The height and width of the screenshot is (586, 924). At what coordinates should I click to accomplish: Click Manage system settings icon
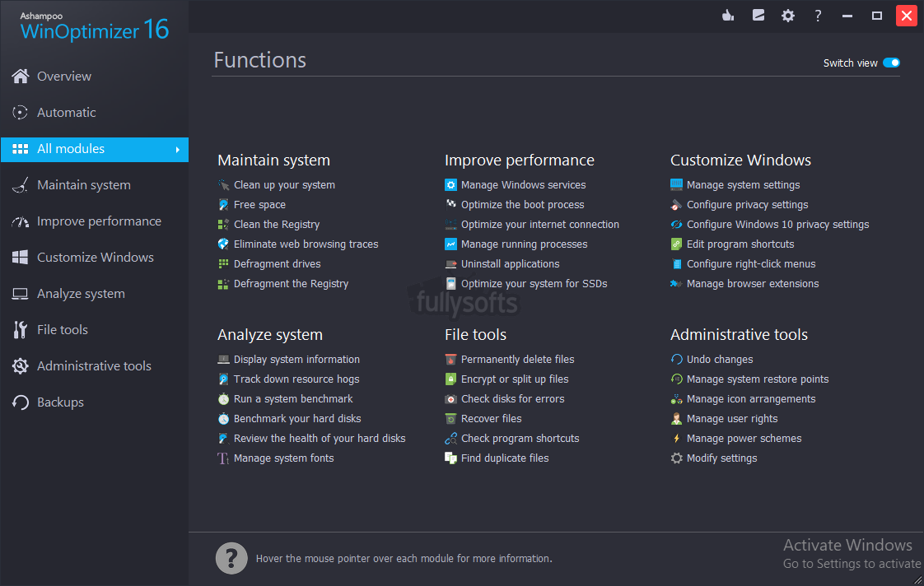click(676, 185)
